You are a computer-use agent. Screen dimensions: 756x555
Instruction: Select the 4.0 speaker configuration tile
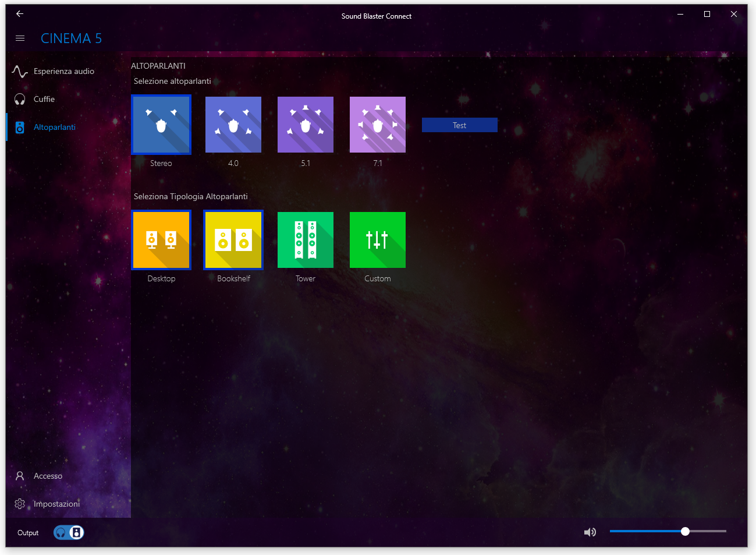[x=233, y=125]
